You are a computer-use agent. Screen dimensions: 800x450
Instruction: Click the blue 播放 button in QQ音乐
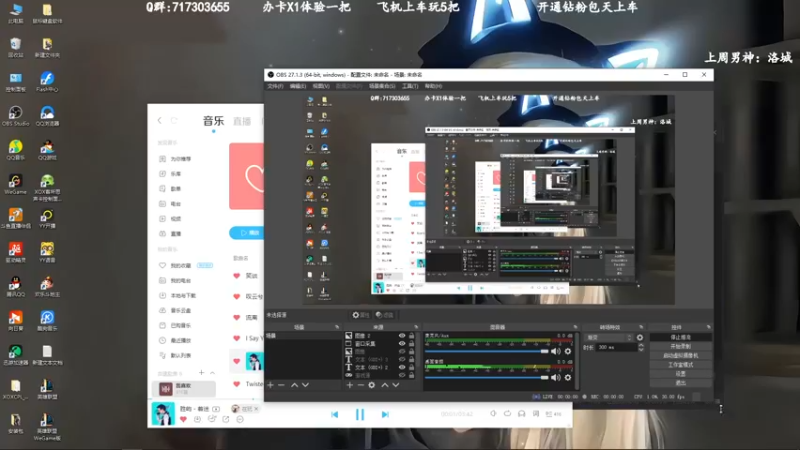247,233
